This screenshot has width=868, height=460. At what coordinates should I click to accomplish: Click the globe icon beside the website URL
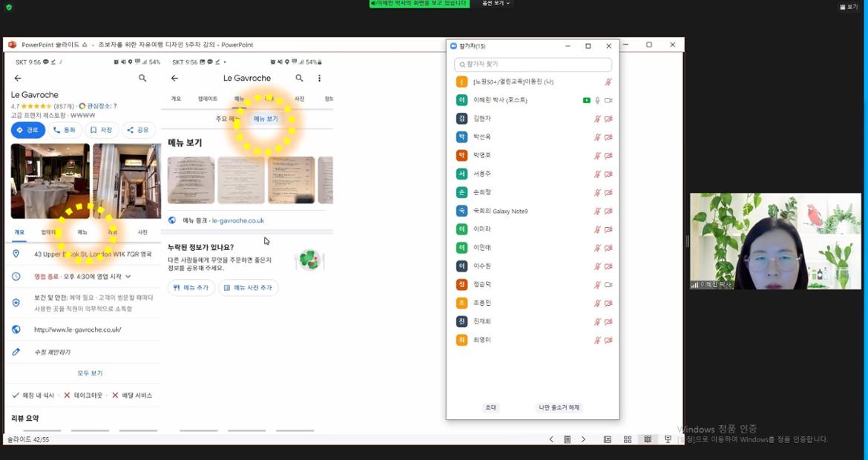(16, 329)
